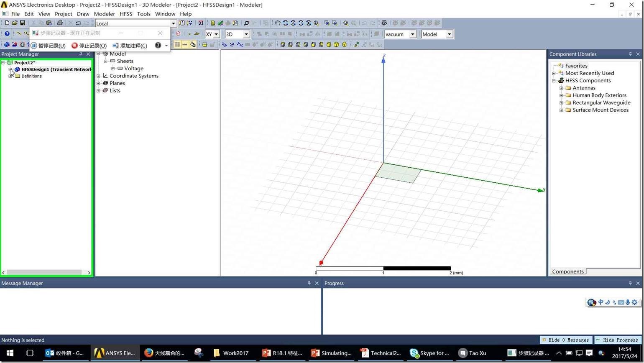This screenshot has width=644, height=363.
Task: Click Hide 0 Messages in status bar
Action: (566, 340)
